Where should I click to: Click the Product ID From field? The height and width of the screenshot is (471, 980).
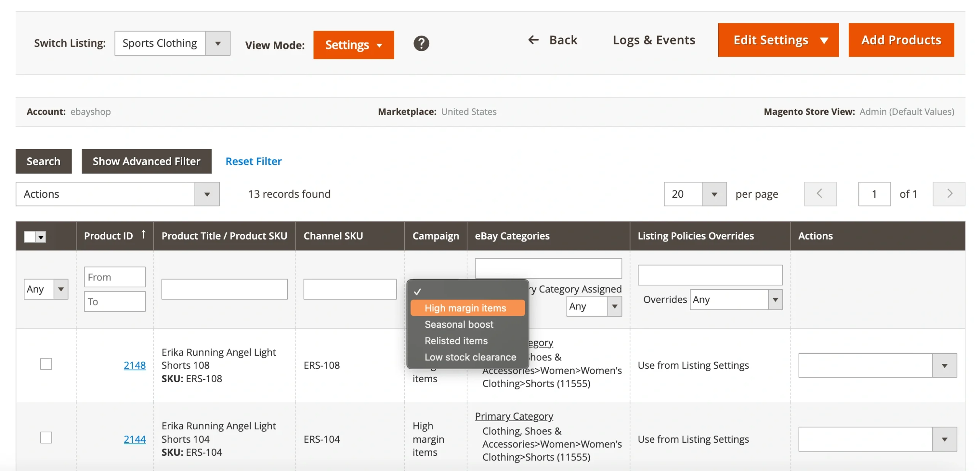[x=115, y=277]
